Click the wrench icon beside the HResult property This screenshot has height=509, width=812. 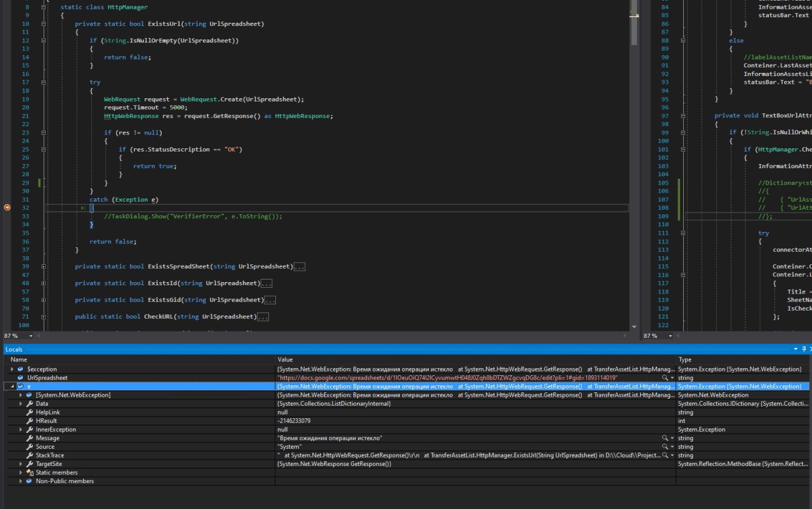point(30,421)
